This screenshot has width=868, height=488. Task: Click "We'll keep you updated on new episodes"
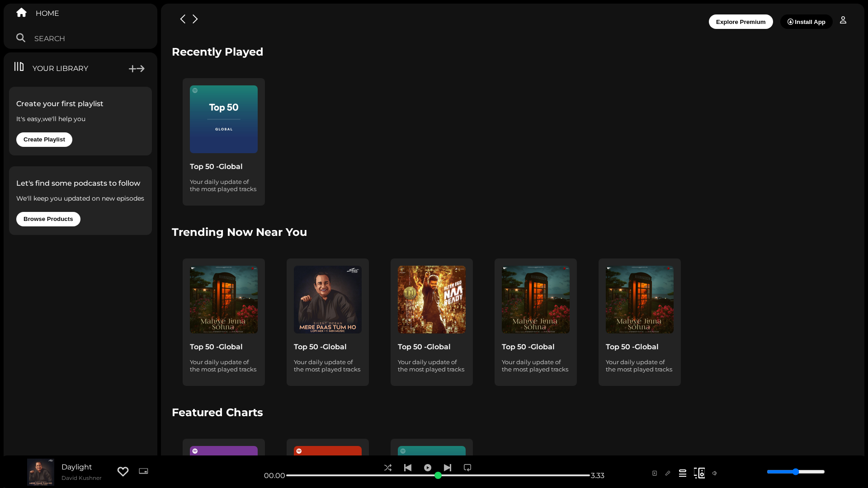coord(80,199)
